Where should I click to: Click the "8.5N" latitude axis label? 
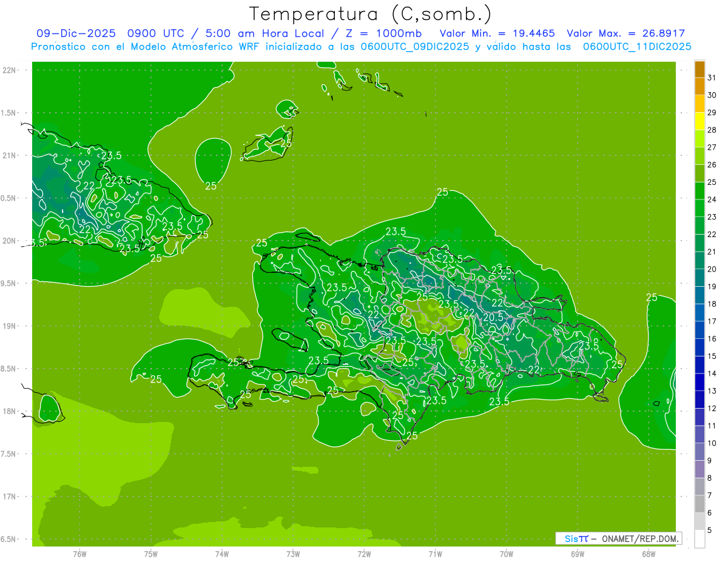coord(9,369)
